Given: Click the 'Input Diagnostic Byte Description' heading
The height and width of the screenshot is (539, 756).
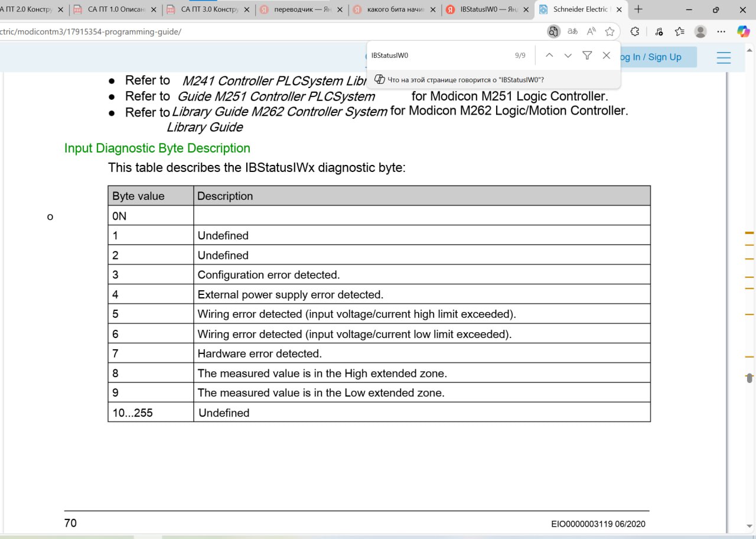Looking at the screenshot, I should coord(157,148).
